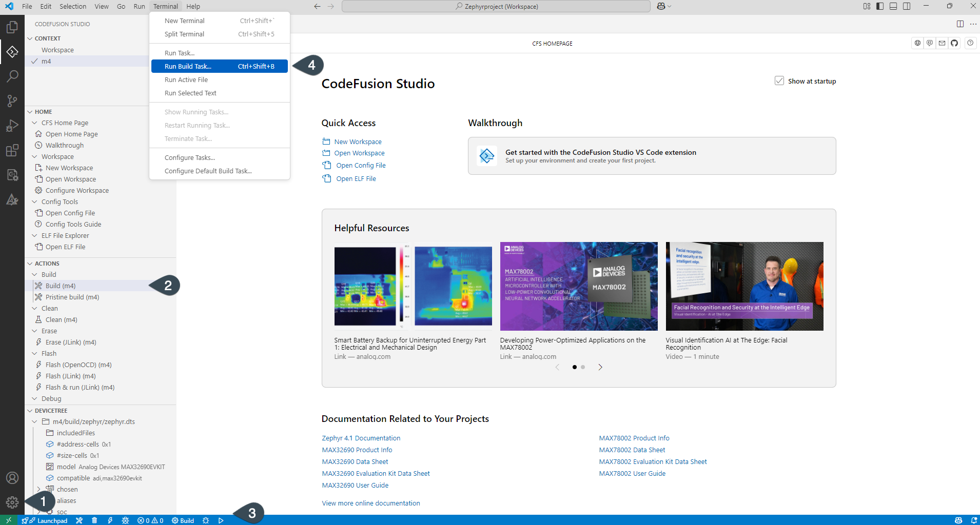Click the New Workspace quick access link

[x=358, y=142]
